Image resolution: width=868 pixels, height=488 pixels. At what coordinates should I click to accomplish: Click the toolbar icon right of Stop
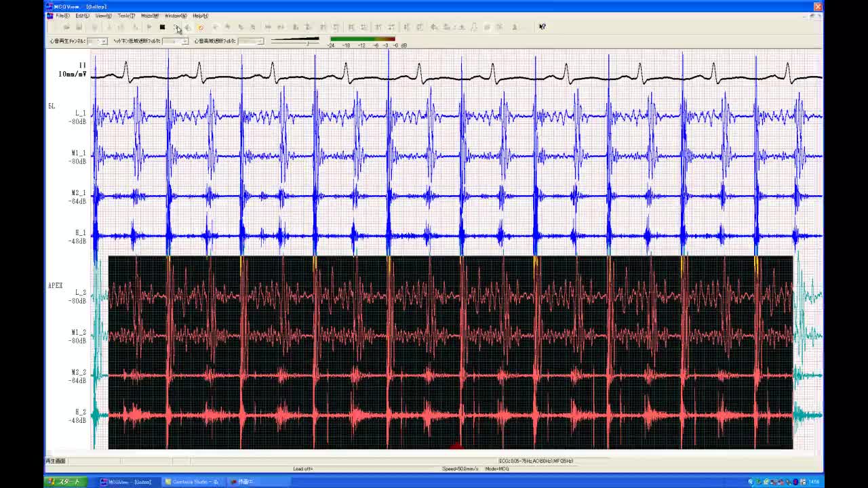coord(176,27)
